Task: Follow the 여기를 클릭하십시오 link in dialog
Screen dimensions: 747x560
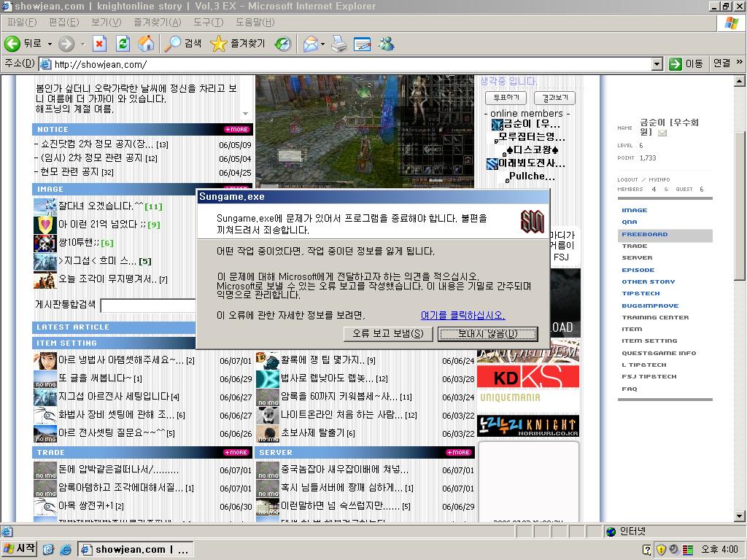Action: 463,315
